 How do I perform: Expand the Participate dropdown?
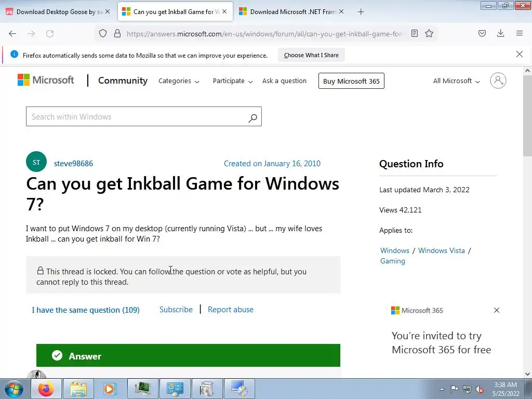233,81
